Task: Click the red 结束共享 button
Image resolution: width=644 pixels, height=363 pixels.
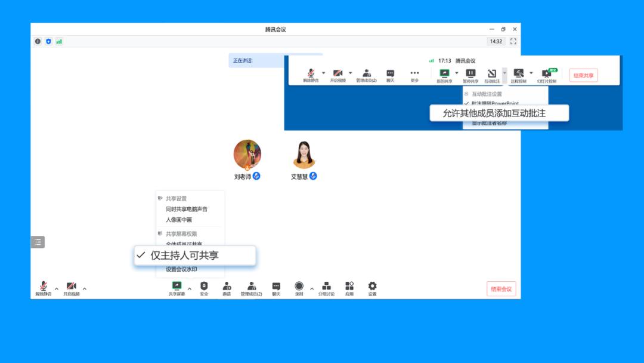Action: pos(582,75)
